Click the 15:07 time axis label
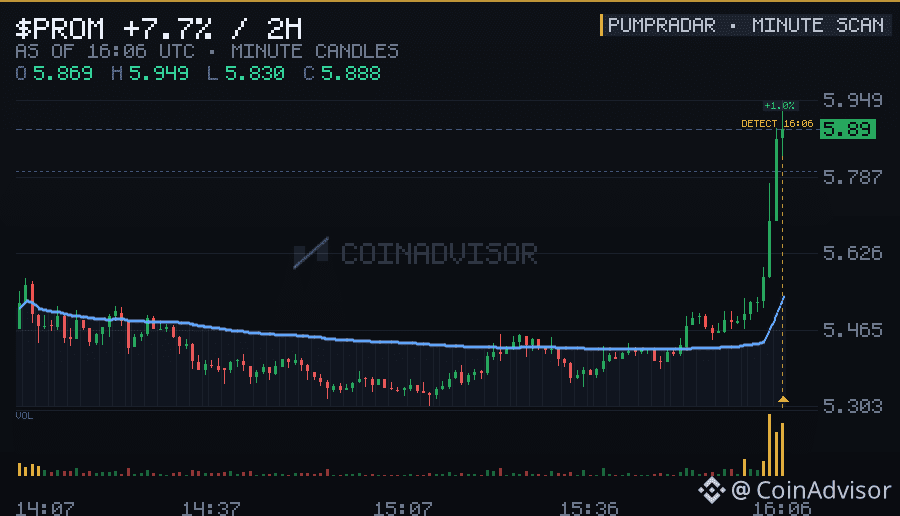The height and width of the screenshot is (516, 900). tap(402, 509)
